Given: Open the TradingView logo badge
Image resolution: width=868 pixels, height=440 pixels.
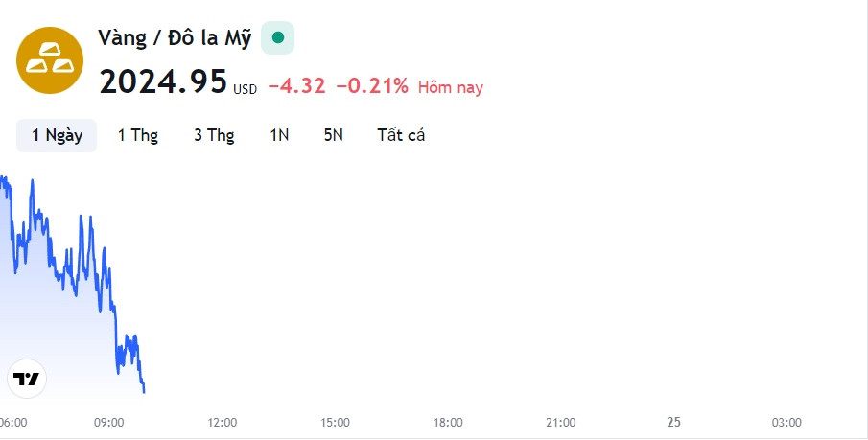Looking at the screenshot, I should tap(27, 379).
